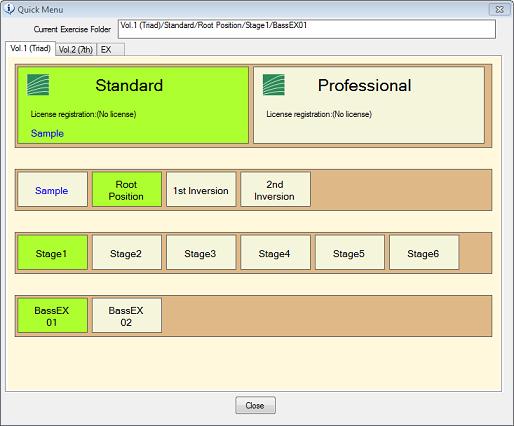Pick the 1st Inversion option
The width and height of the screenshot is (514, 426).
click(201, 189)
